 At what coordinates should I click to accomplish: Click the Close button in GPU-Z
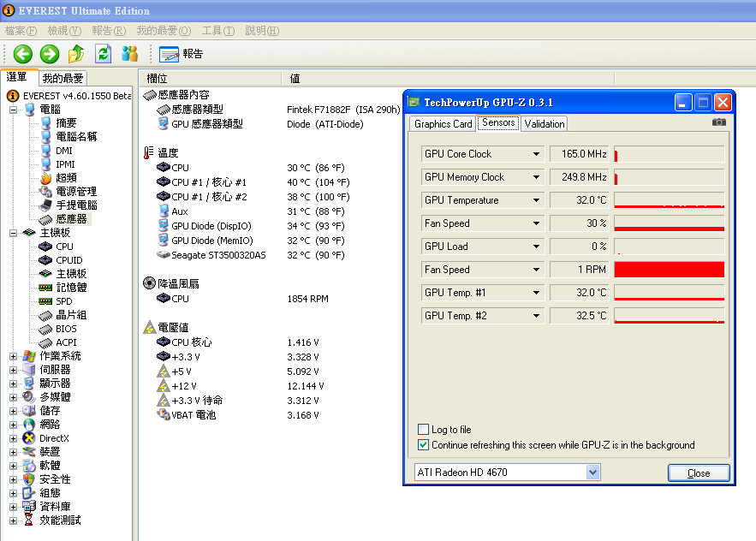[x=699, y=473]
